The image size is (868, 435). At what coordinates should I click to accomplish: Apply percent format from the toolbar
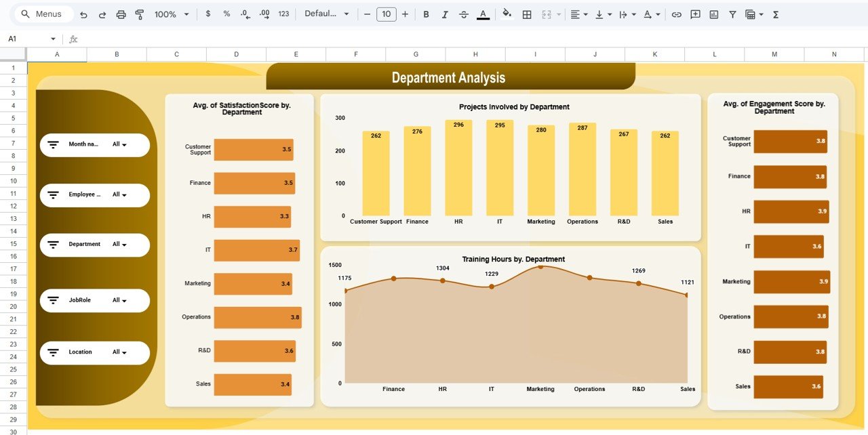(226, 14)
